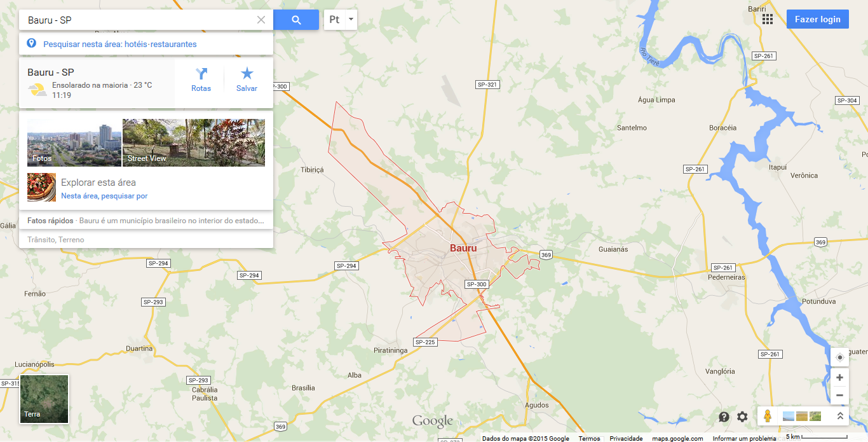Open the settings gear icon
The width and height of the screenshot is (868, 442).
742,417
